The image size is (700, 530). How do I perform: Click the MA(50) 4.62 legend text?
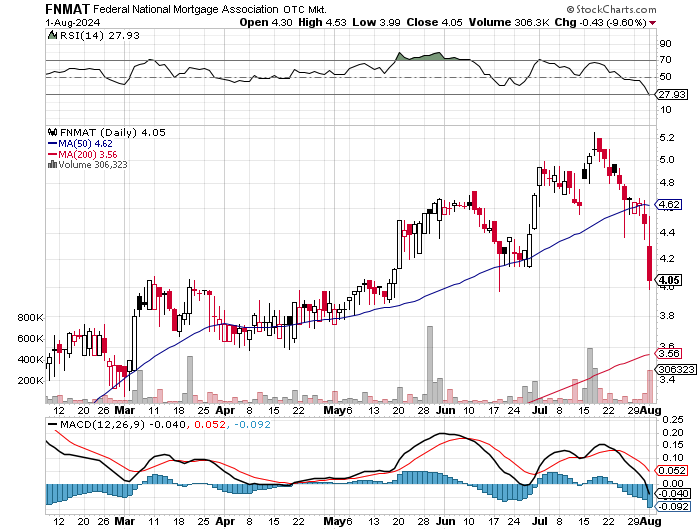coord(85,144)
